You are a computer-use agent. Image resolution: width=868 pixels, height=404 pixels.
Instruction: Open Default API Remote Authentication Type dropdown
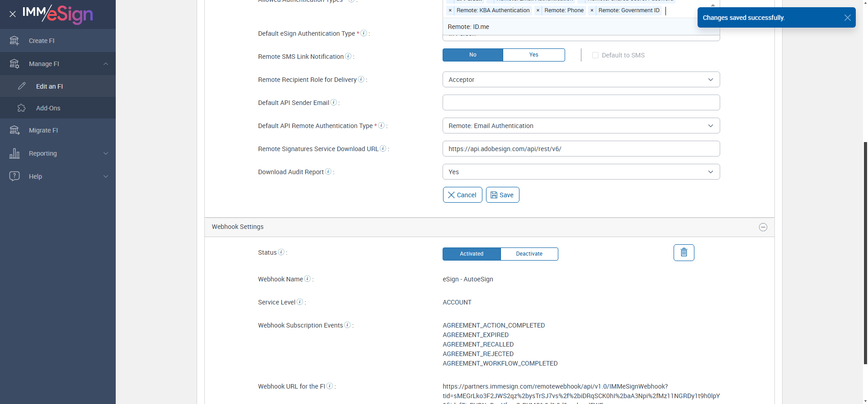click(581, 126)
